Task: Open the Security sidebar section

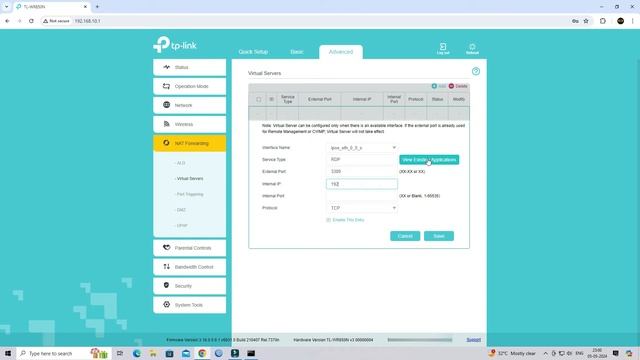Action: coord(189,286)
